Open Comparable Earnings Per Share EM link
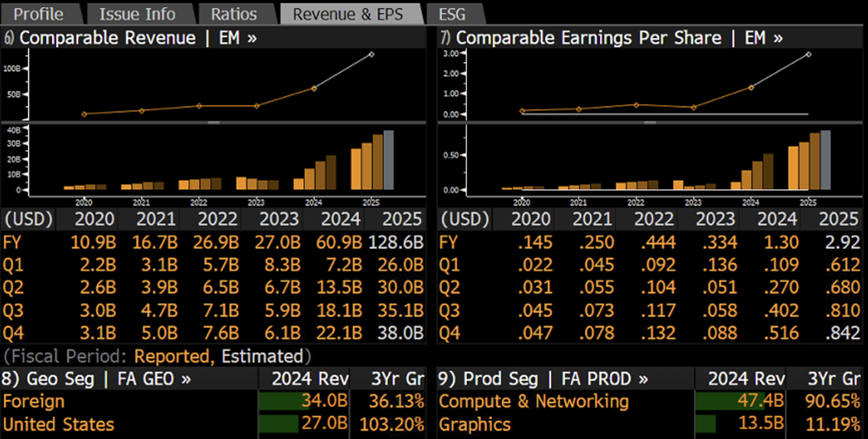This screenshot has width=868, height=439. tap(612, 37)
